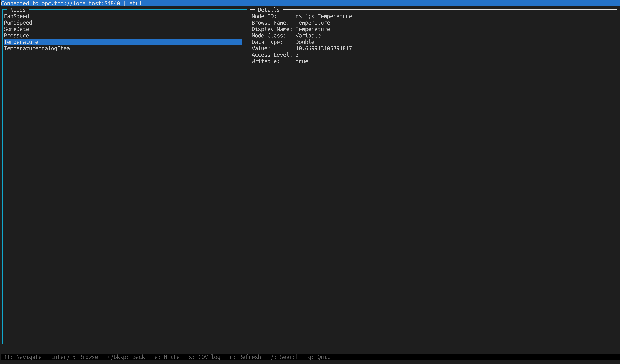
Task: Click the Access Level: field label
Action: [272, 55]
